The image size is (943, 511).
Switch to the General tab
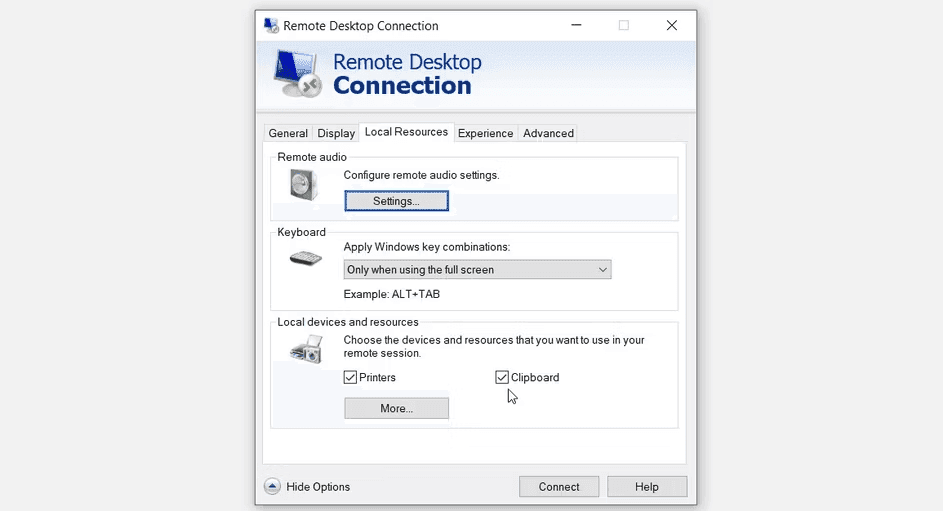coord(288,133)
